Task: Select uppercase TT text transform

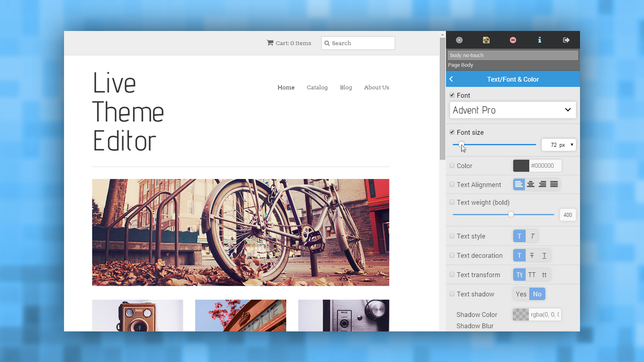Action: point(532,275)
